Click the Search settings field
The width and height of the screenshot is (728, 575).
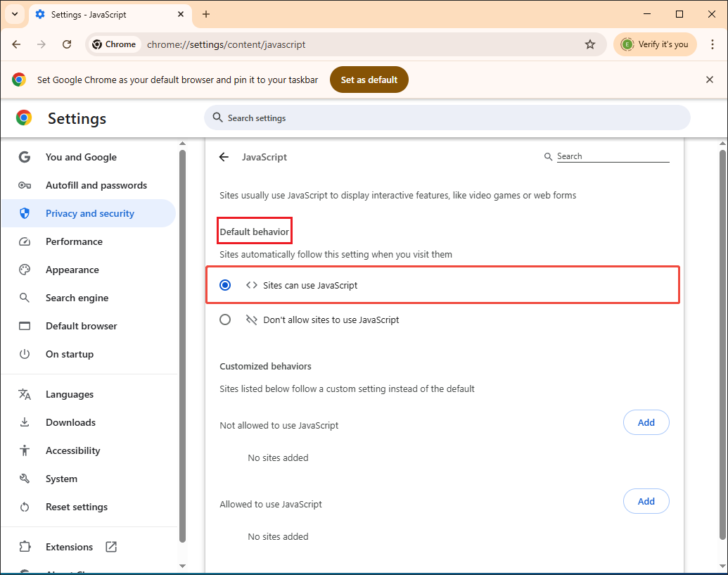pos(447,118)
